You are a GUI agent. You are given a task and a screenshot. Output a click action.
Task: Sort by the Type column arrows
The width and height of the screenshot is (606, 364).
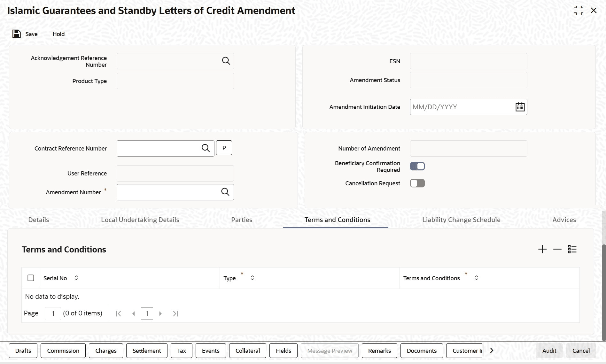click(x=252, y=278)
